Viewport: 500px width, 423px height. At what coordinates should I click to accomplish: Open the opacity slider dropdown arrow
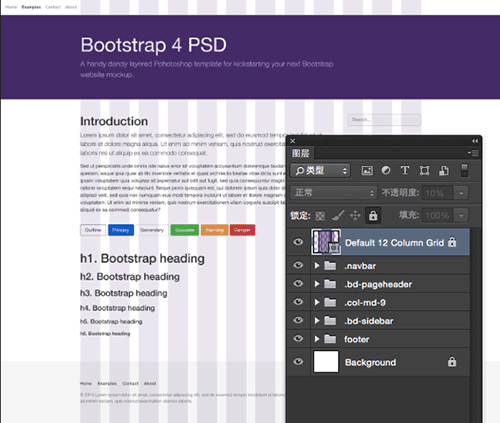point(461,193)
